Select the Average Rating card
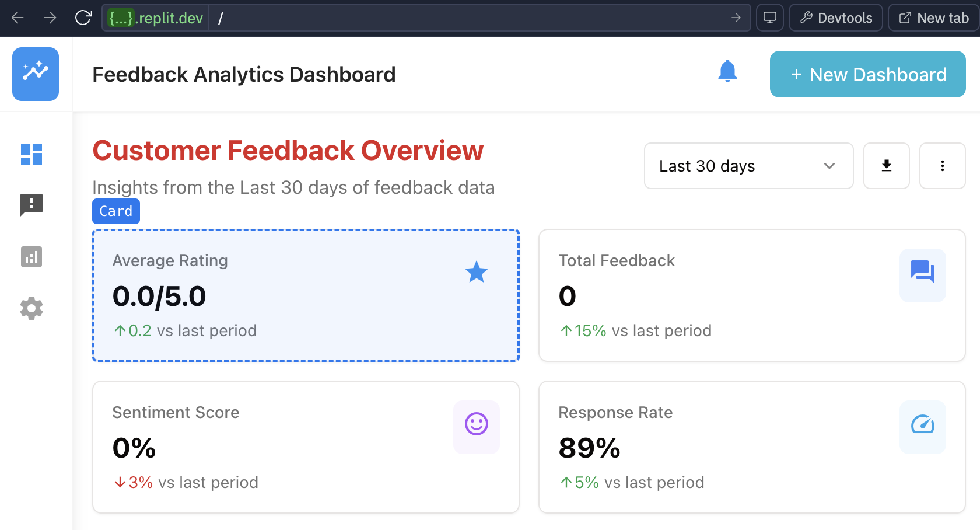This screenshot has width=980, height=530. coord(306,295)
